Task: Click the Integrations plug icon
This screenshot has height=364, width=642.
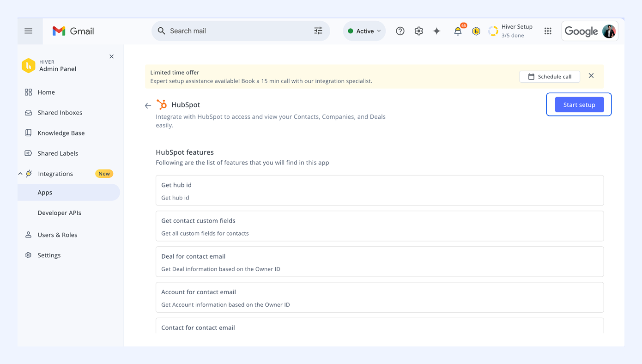Action: [x=29, y=174]
